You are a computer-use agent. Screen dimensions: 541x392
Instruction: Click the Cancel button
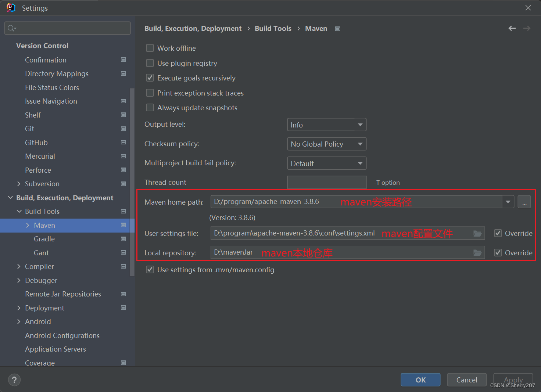click(467, 380)
